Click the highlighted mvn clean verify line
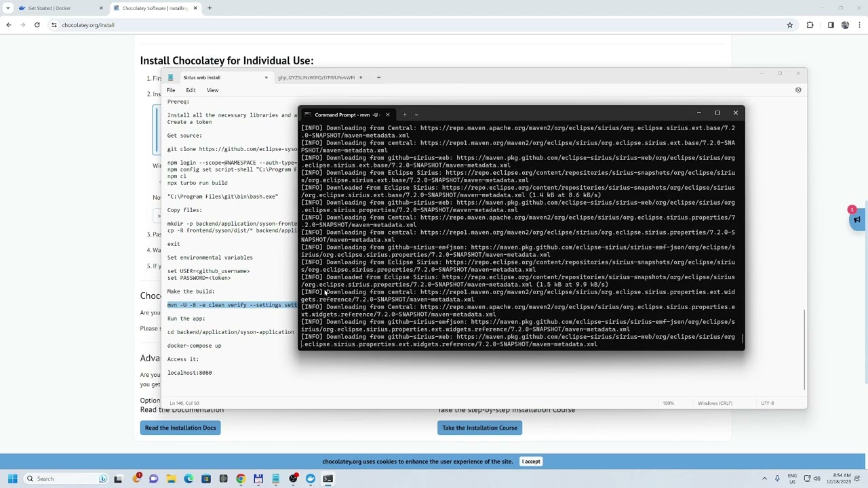The width and height of the screenshot is (868, 488). (x=232, y=305)
